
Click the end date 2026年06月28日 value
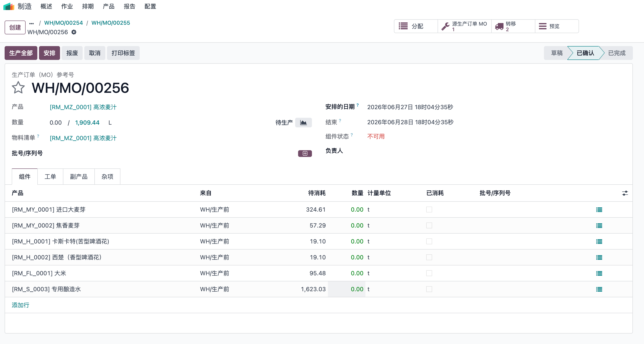pyautogui.click(x=410, y=122)
